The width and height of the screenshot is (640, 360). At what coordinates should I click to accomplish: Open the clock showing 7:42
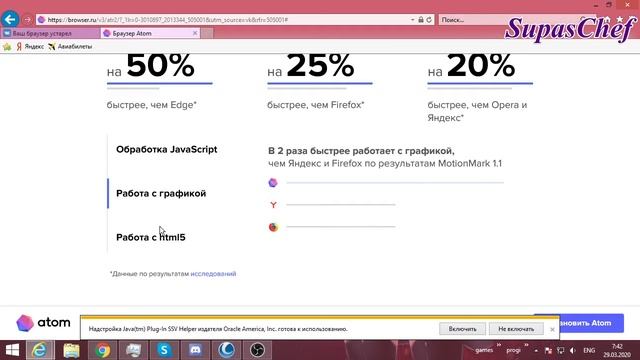617,351
